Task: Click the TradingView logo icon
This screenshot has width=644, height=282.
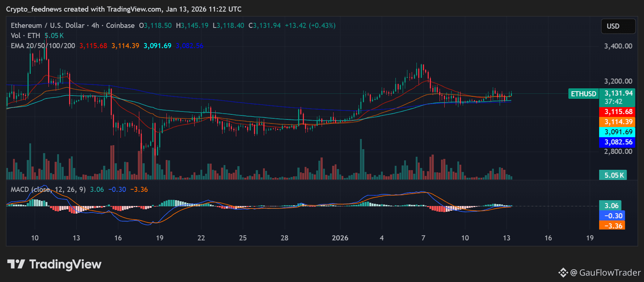Action: [x=16, y=264]
